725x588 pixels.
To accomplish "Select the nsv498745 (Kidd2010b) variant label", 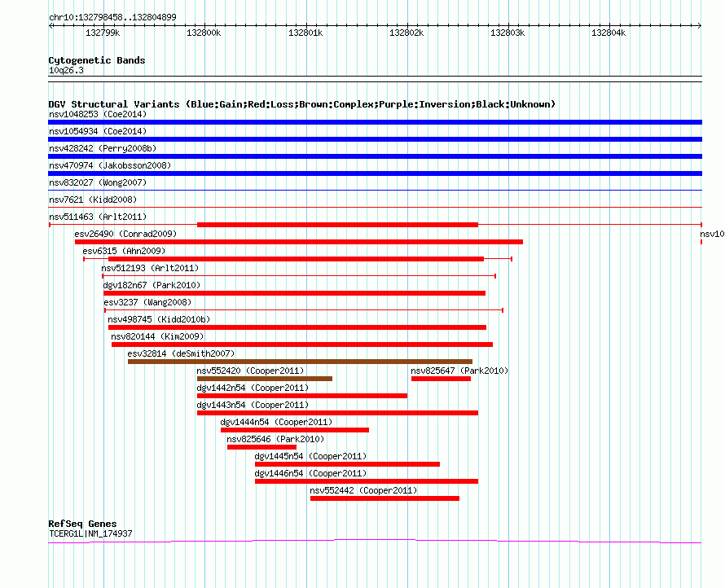I will point(159,319).
